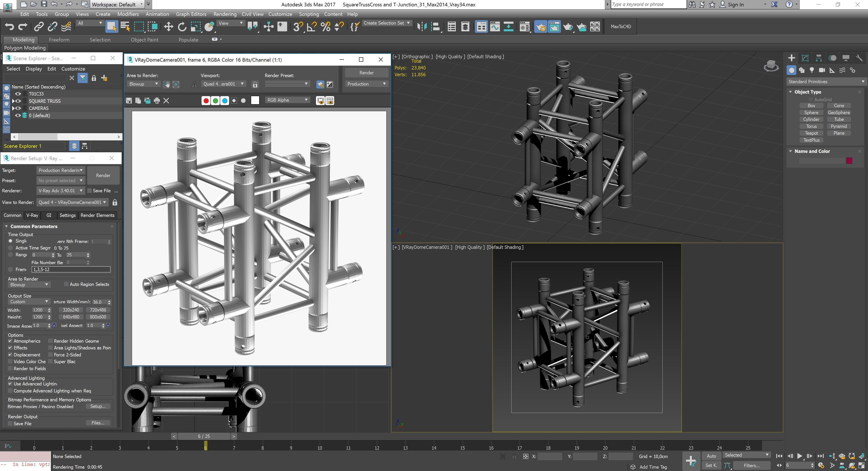Open the Utilities wrench panel tab
The height and width of the screenshot is (471, 868).
click(x=859, y=58)
